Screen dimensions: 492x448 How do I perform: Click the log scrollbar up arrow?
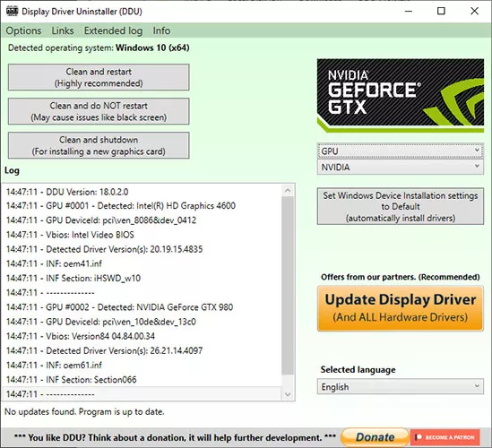(288, 190)
